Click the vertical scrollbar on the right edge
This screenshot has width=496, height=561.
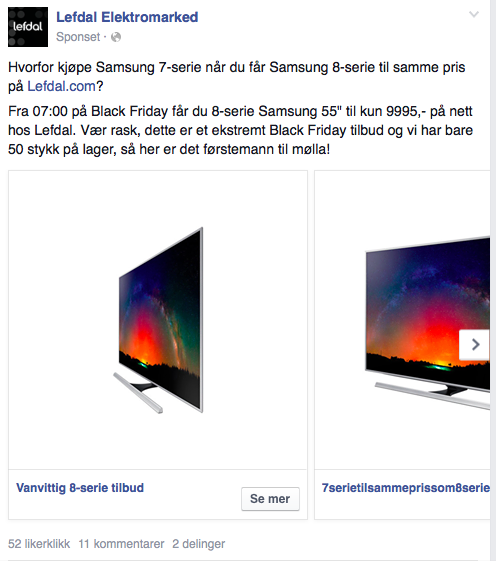click(x=493, y=280)
